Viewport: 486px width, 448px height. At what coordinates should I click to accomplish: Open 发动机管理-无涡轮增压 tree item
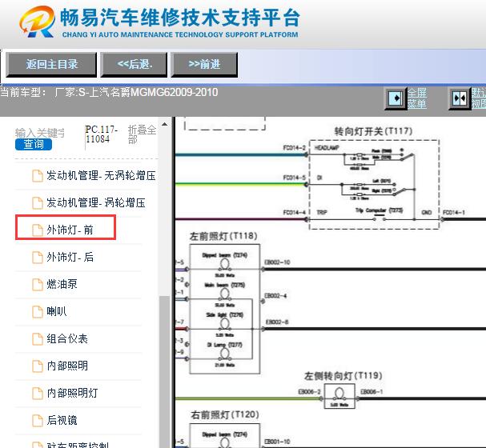pyautogui.click(x=101, y=175)
